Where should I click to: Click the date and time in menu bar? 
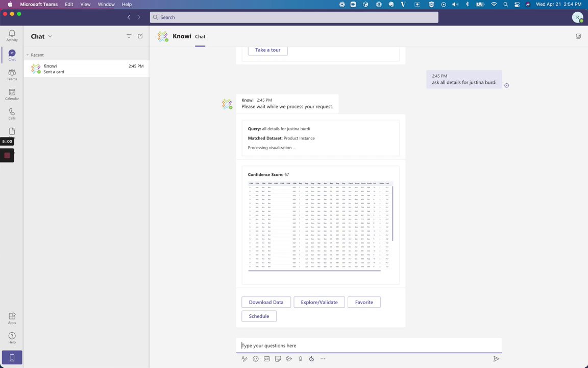(559, 4)
